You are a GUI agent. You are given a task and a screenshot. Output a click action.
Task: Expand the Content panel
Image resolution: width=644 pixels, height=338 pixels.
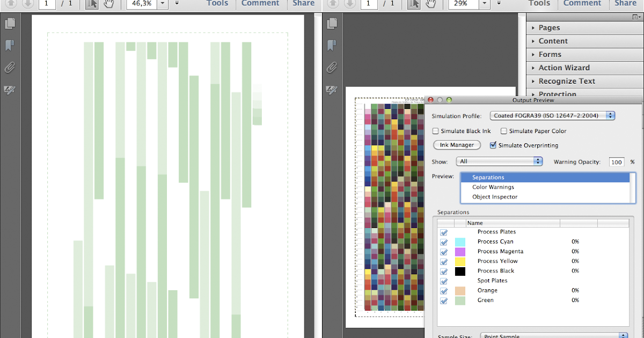click(x=584, y=41)
